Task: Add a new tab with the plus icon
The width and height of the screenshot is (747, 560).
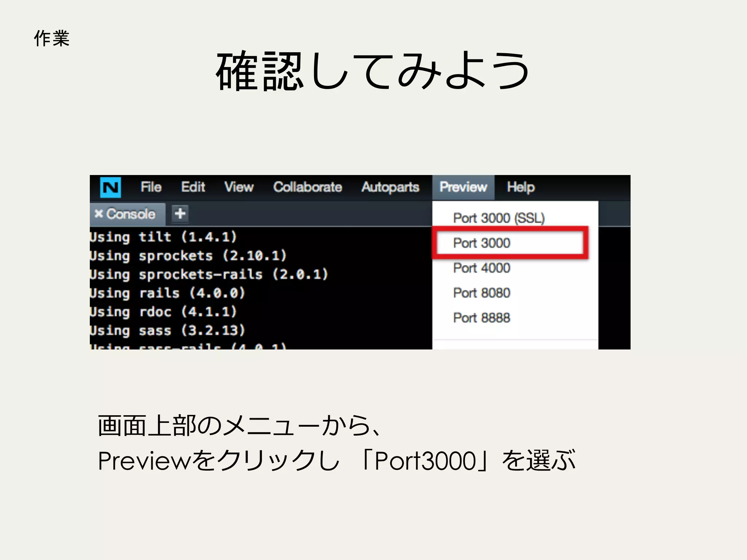Action: tap(180, 214)
